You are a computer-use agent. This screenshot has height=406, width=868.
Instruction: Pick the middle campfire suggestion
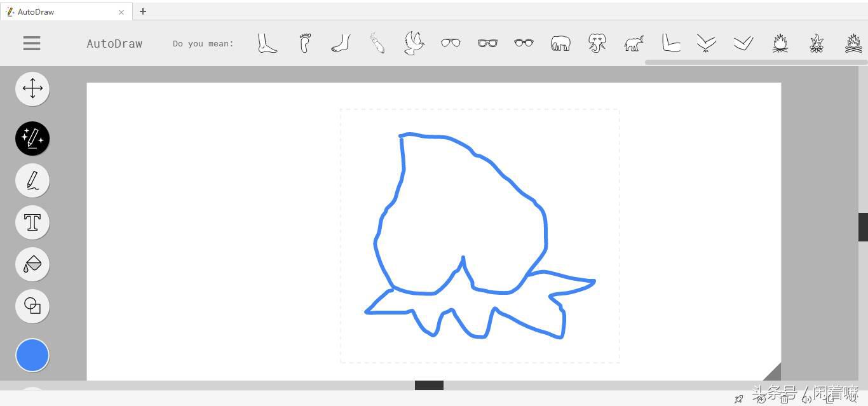tap(817, 43)
